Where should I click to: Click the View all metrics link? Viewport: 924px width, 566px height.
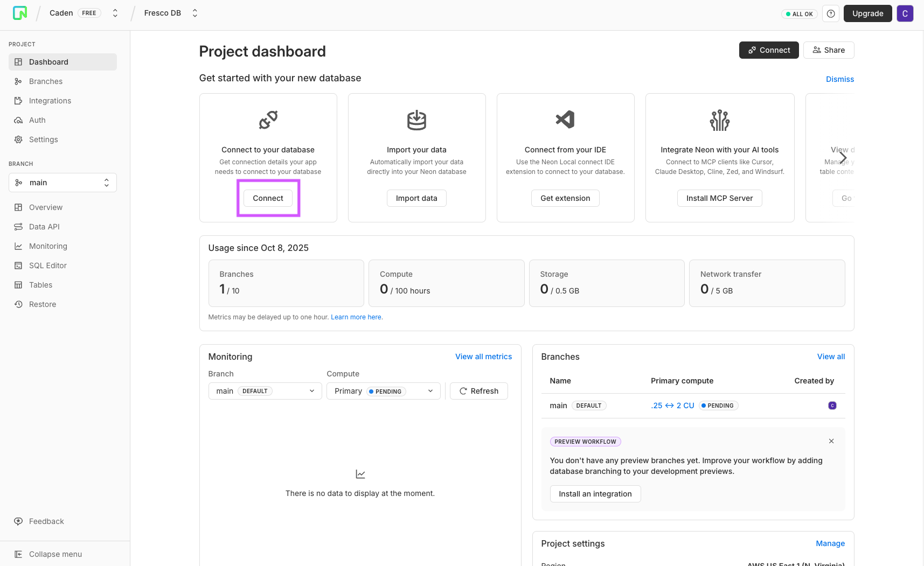(x=483, y=357)
